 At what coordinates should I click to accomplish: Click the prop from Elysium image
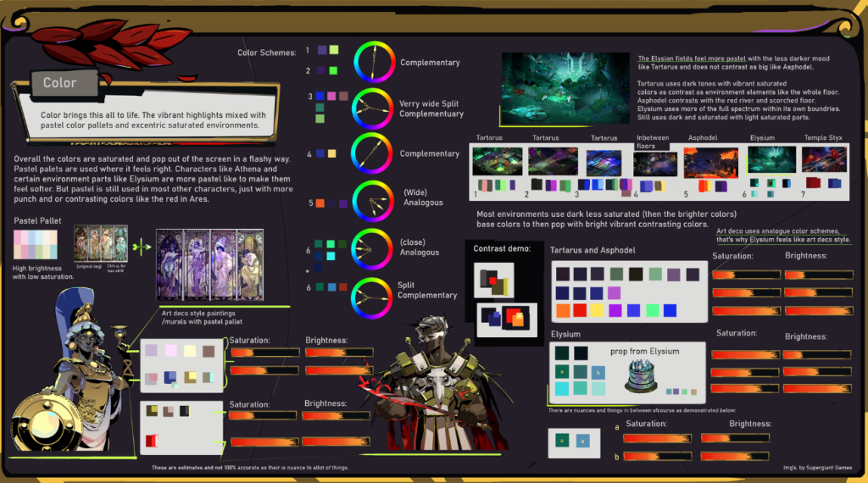coord(641,375)
